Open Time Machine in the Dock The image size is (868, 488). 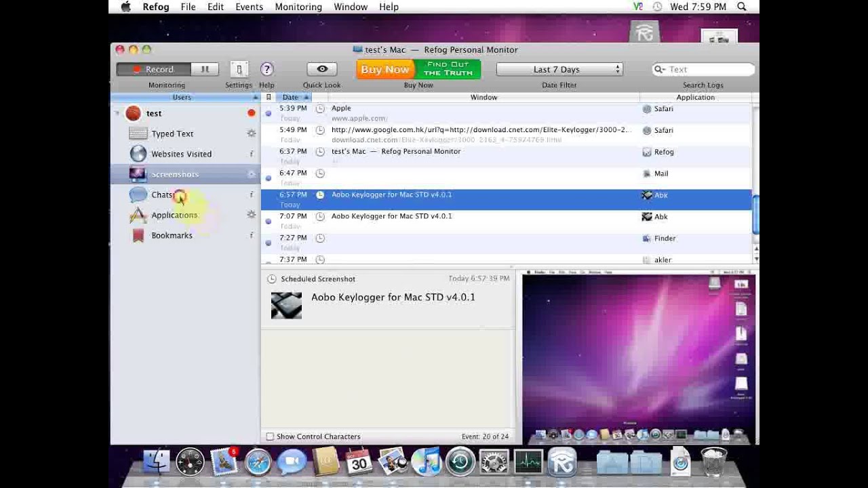tap(460, 462)
